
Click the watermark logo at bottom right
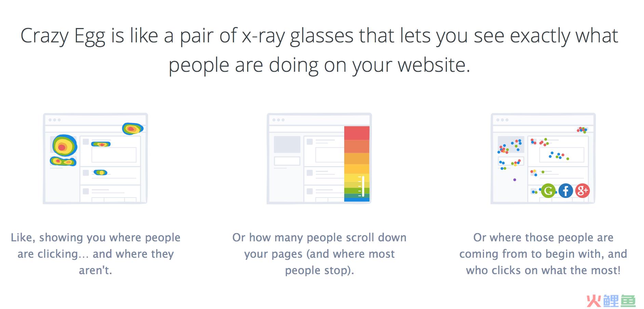611,301
